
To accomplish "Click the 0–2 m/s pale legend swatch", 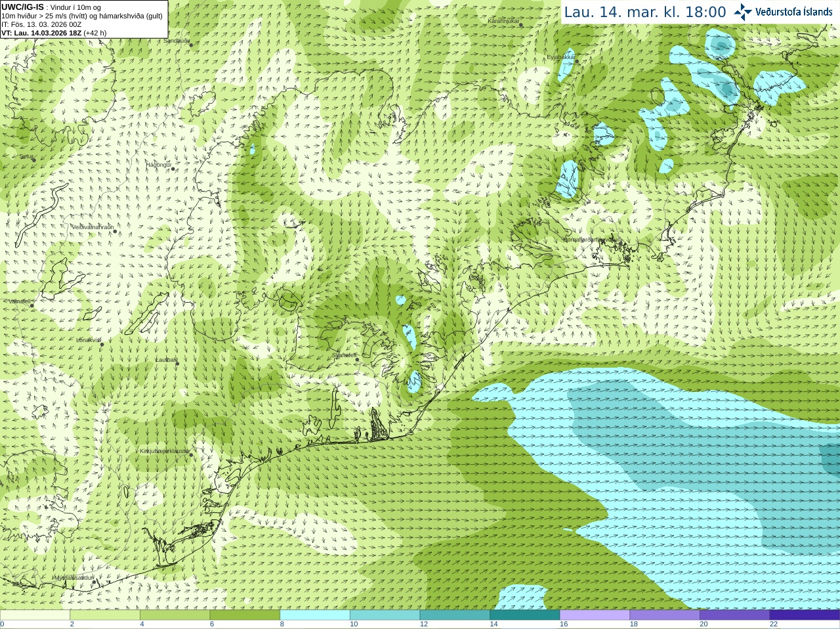I will [x=35, y=615].
